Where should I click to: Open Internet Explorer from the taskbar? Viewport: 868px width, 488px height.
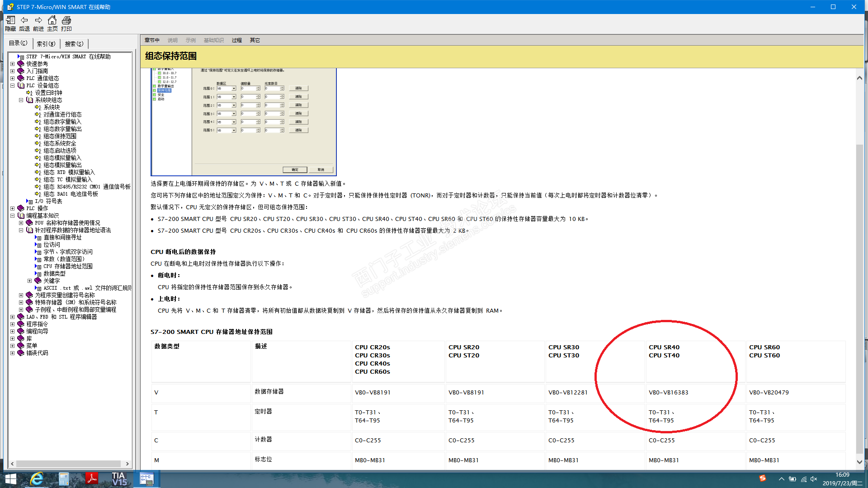37,479
